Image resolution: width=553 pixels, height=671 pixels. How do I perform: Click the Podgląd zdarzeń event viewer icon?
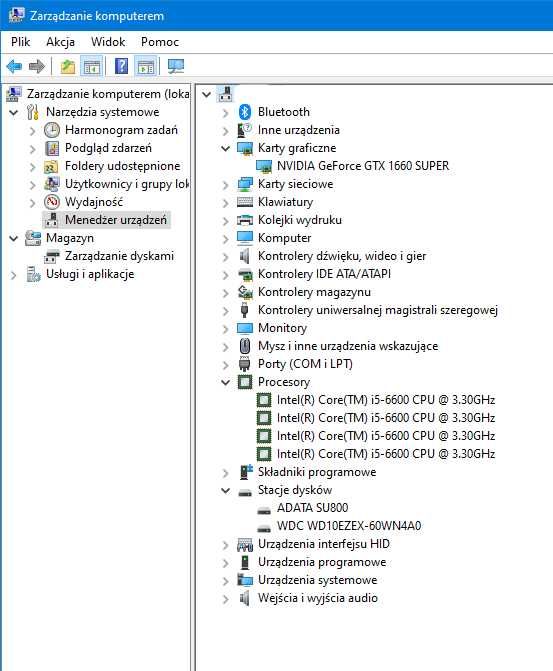pyautogui.click(x=52, y=148)
